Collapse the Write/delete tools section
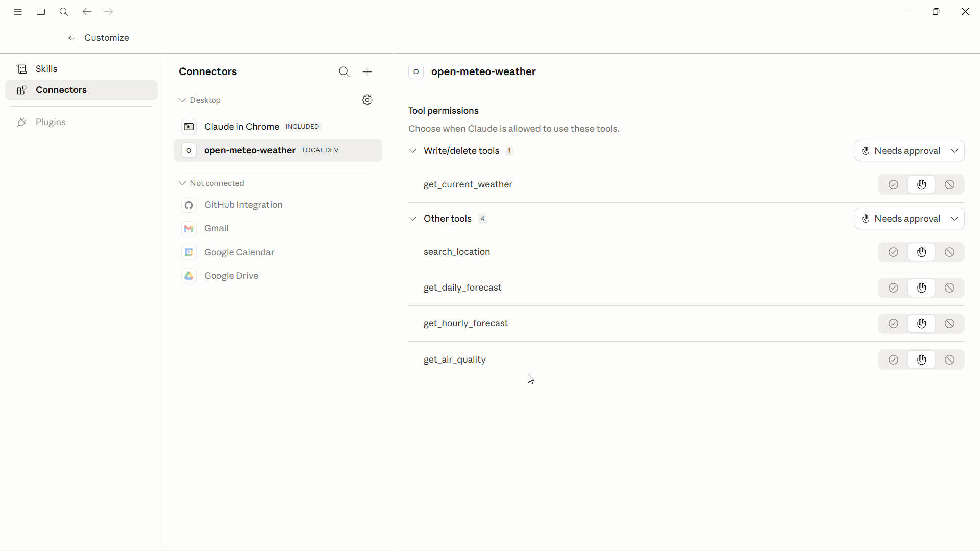 pos(413,151)
